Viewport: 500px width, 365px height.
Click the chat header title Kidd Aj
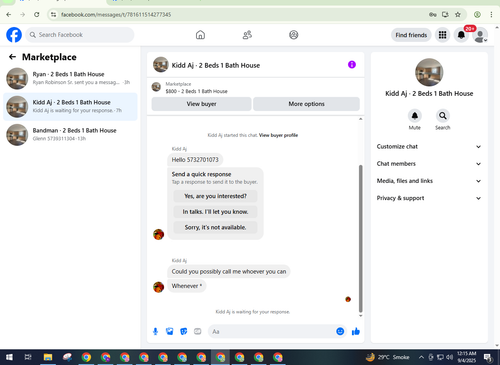click(x=216, y=65)
